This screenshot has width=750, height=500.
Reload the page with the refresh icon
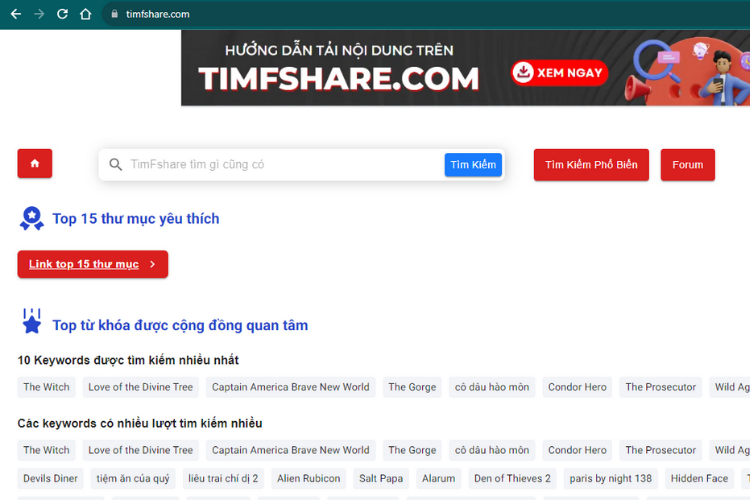coord(62,14)
